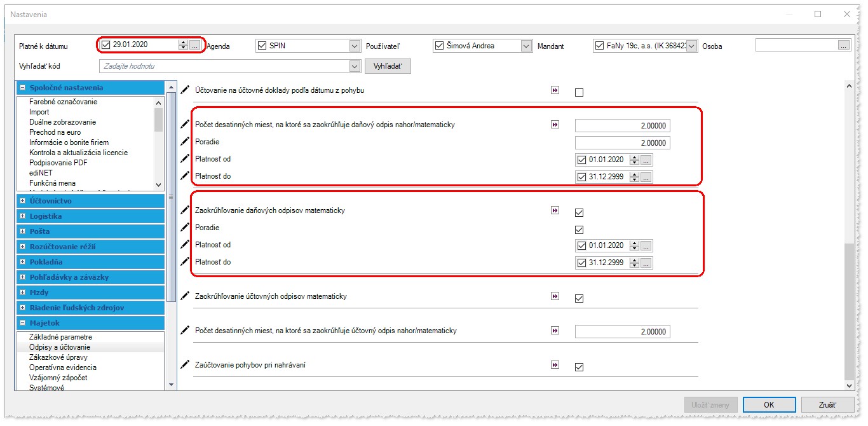Open the Používateľ Šimová Andrea dropdown
Viewport: 868px width, 426px height.
[526, 46]
